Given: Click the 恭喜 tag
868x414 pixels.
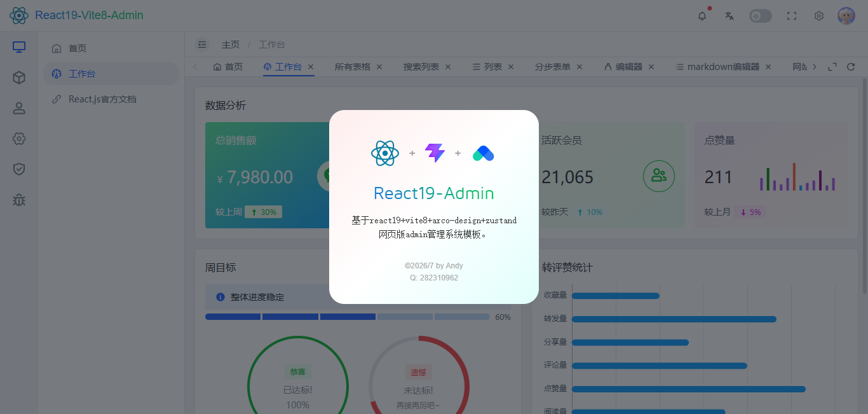Looking at the screenshot, I should point(298,372).
